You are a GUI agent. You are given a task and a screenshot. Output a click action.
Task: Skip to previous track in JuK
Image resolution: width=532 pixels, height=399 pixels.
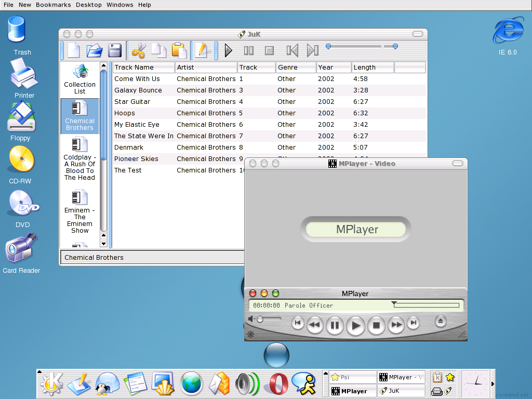(x=292, y=50)
